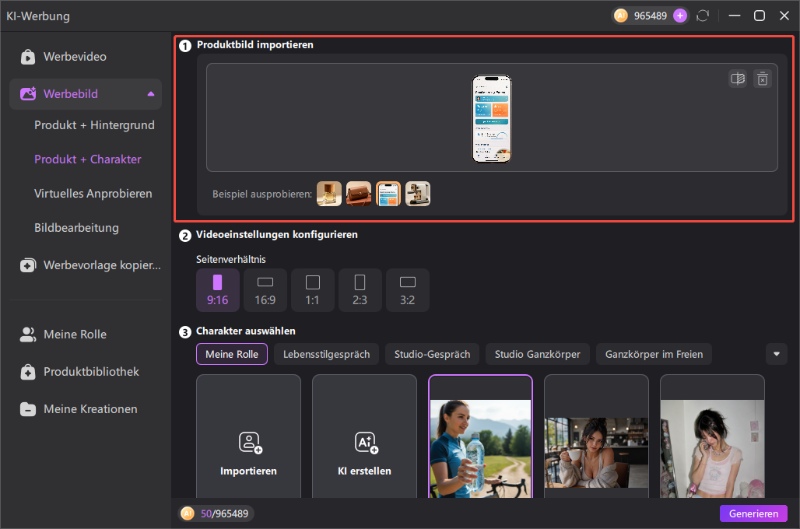Minimize the KI-Werbung window
The width and height of the screenshot is (800, 529).
[734, 16]
